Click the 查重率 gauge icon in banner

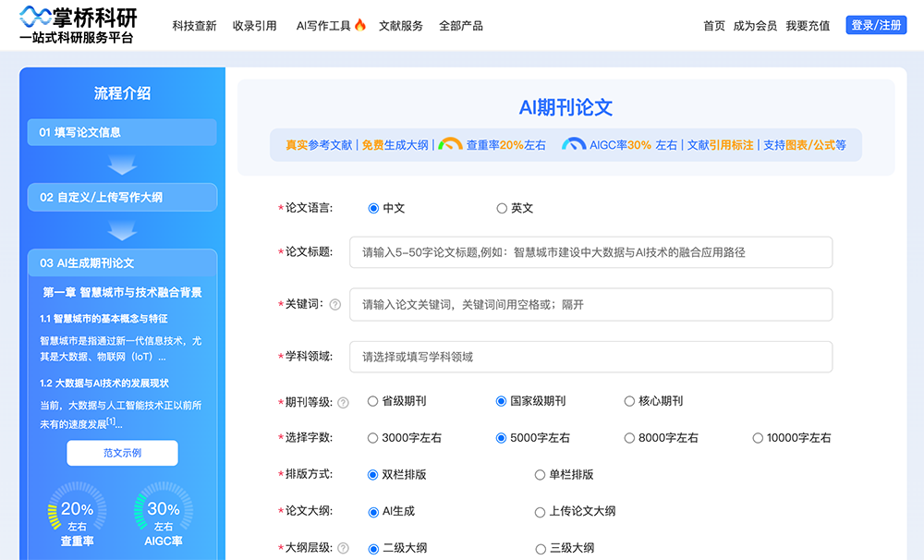click(450, 144)
